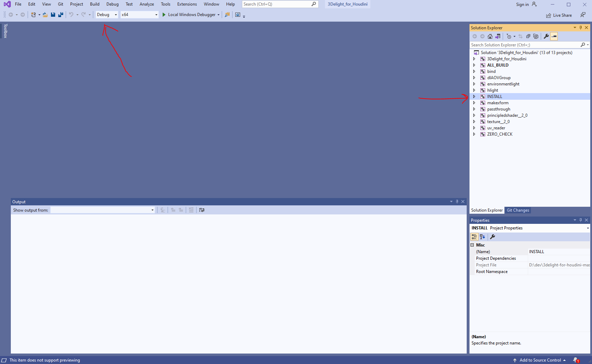Viewport: 592px width, 364px height.
Task: Click Collapse All in Solution Explorer toolbar
Action: click(528, 36)
